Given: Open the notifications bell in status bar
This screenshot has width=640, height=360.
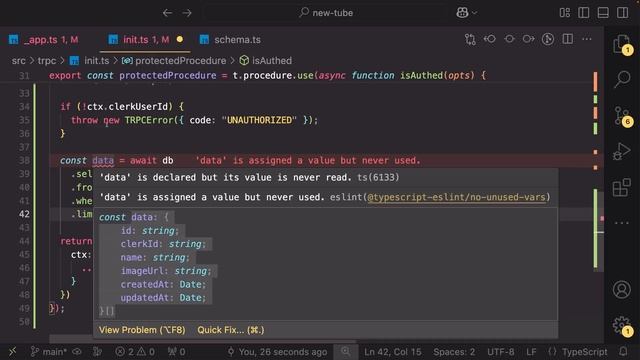Looking at the screenshot, I should point(623,351).
